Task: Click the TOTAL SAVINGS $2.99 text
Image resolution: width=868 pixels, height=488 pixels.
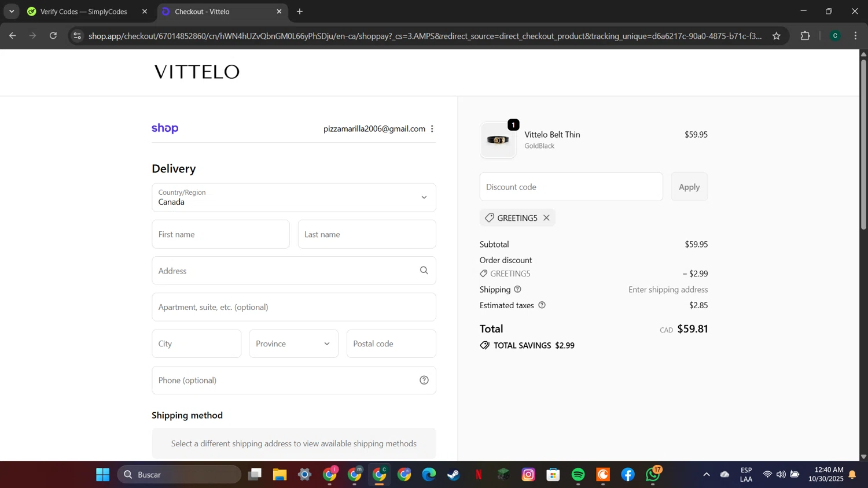Action: pyautogui.click(x=534, y=346)
